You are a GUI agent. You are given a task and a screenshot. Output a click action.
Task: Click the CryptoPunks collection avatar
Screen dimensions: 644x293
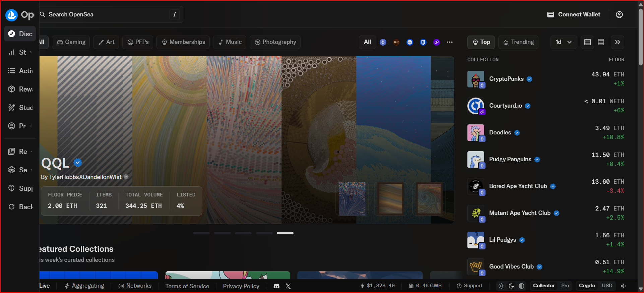pos(476,79)
